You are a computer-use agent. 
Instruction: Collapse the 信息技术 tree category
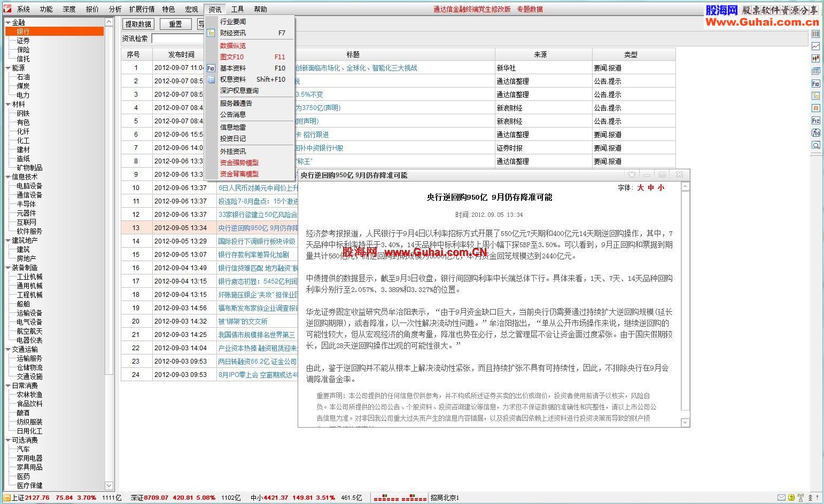coord(8,177)
